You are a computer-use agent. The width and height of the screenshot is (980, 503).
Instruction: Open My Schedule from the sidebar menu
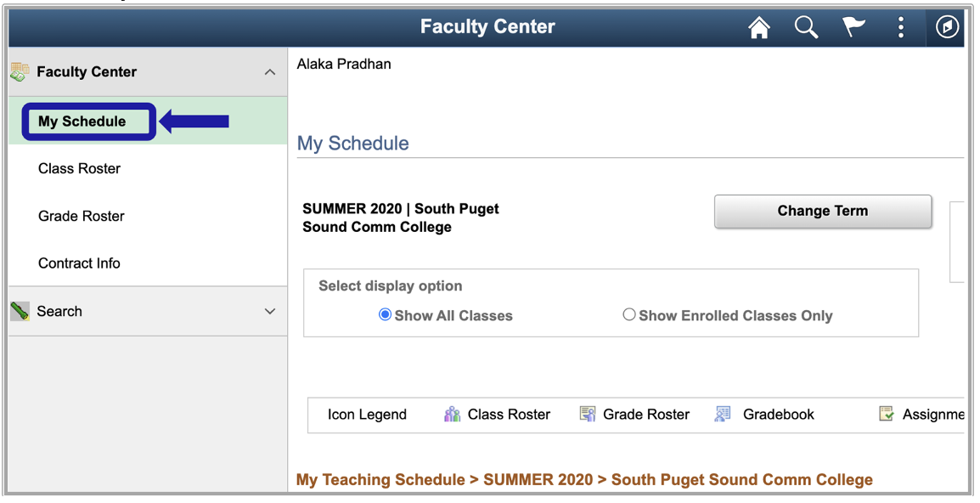pos(82,121)
